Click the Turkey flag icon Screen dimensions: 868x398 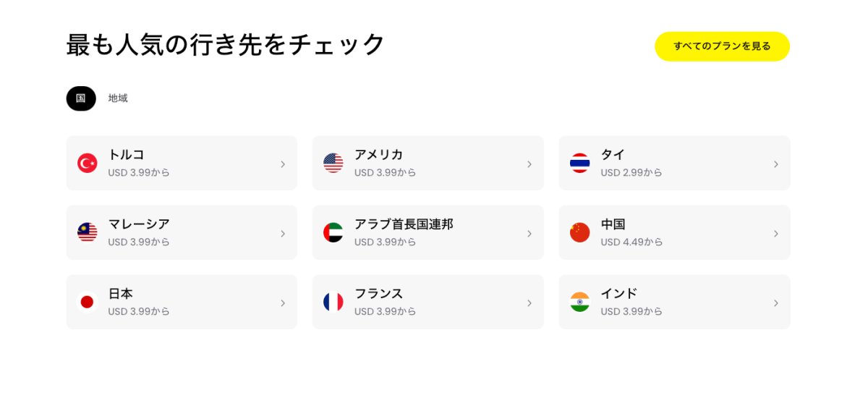point(88,163)
